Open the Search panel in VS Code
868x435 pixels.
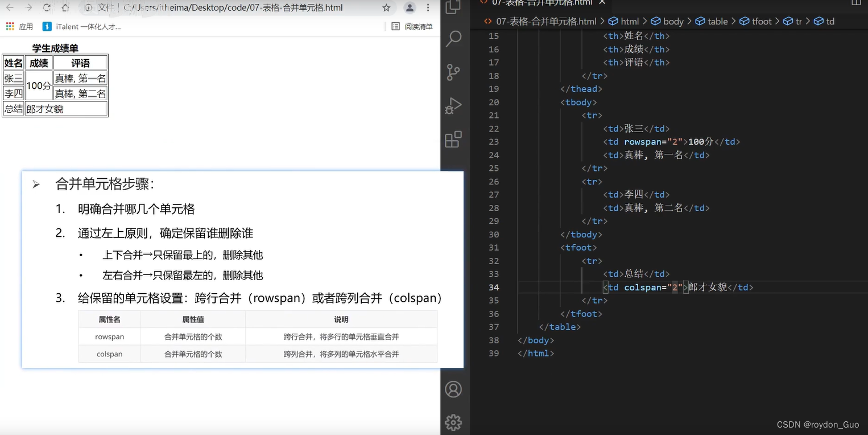point(453,39)
